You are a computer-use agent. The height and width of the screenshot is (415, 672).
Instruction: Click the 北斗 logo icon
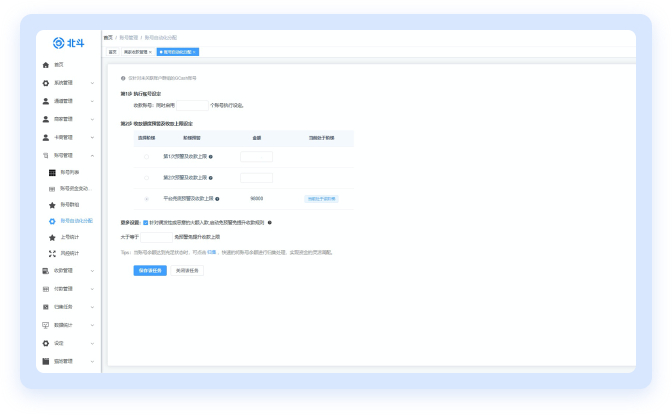[58, 42]
